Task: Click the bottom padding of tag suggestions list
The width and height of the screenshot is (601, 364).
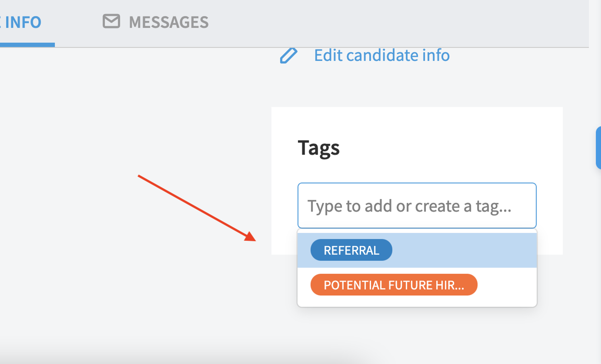Action: pyautogui.click(x=417, y=302)
